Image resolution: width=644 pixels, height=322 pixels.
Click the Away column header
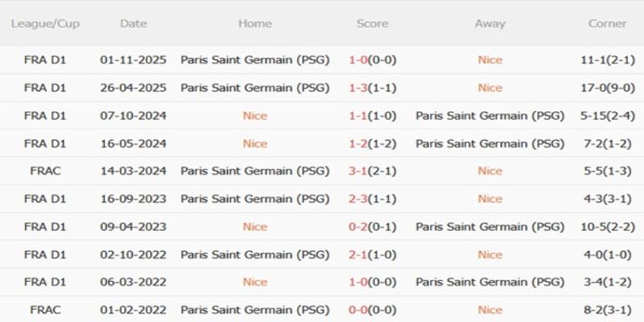coord(489,23)
